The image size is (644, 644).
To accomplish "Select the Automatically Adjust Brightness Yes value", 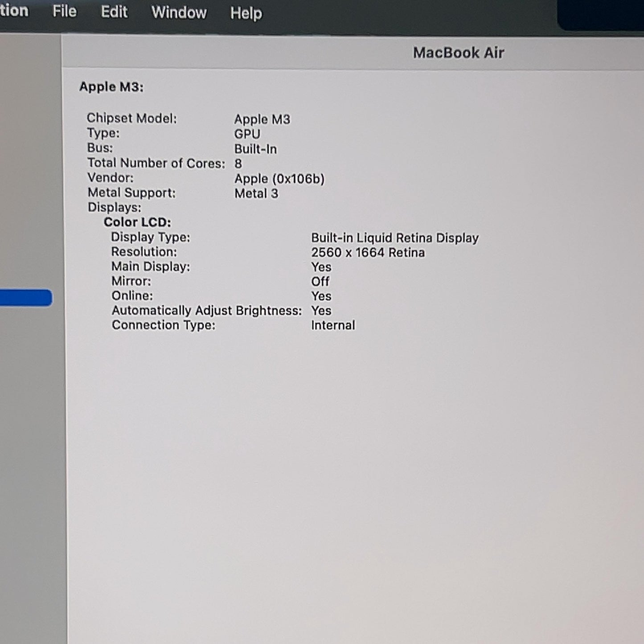I will click(x=321, y=311).
